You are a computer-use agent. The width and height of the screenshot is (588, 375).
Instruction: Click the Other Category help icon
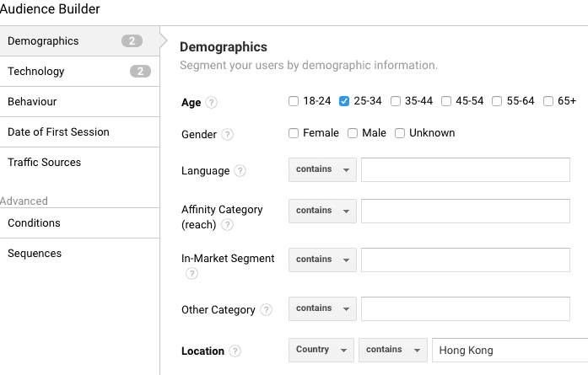267,310
